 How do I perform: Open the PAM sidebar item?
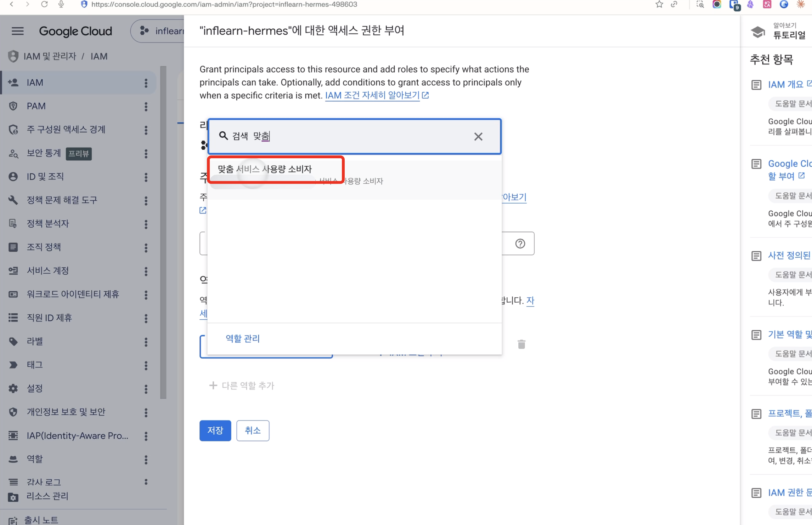pos(79,106)
